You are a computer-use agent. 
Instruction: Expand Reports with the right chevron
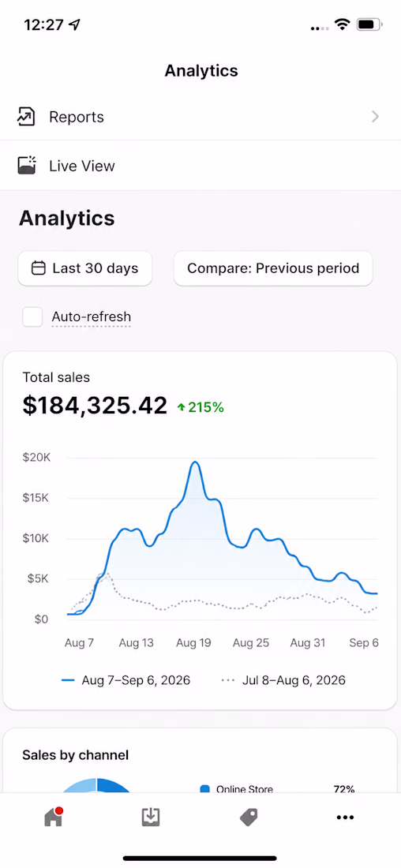point(376,116)
